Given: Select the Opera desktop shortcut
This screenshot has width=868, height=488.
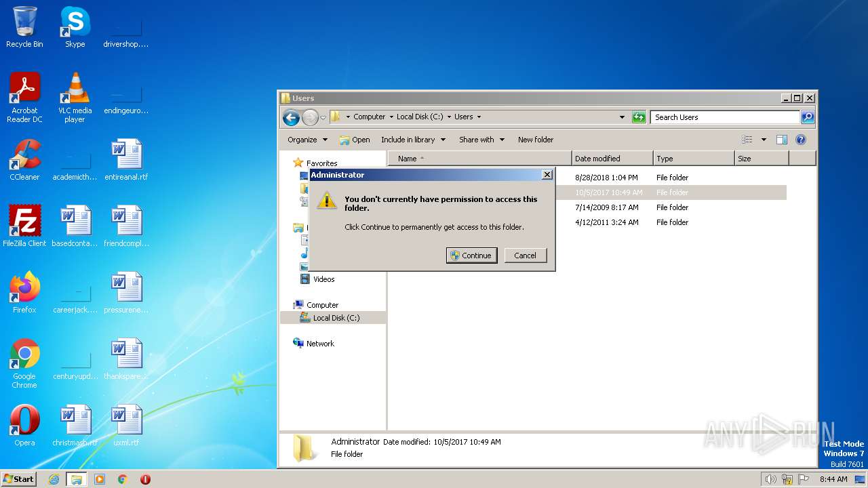Looking at the screenshot, I should click(x=24, y=426).
